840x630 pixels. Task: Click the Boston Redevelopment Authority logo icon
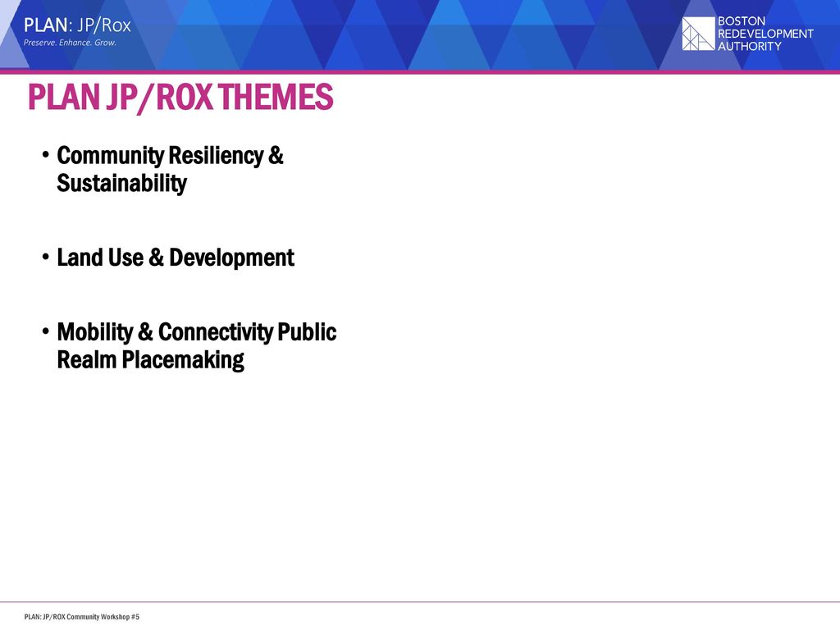pyautogui.click(x=698, y=34)
